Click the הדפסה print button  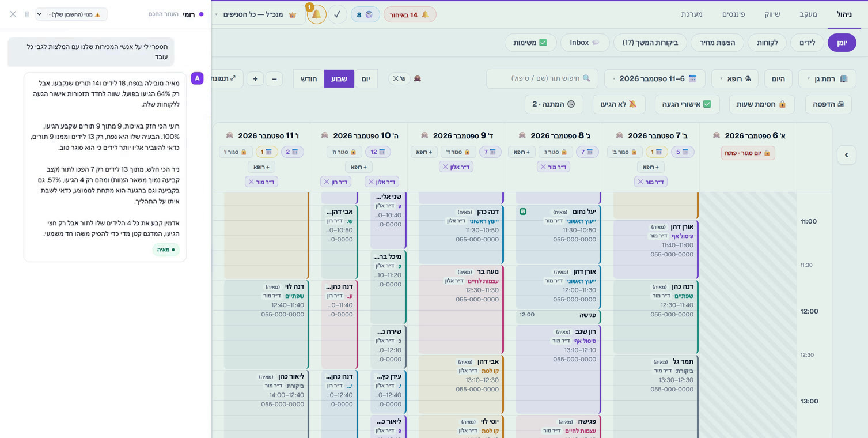[x=828, y=104]
